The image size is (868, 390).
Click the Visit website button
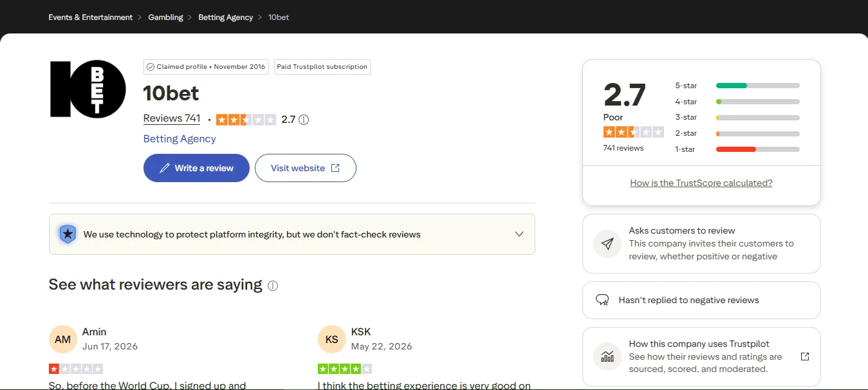tap(306, 168)
